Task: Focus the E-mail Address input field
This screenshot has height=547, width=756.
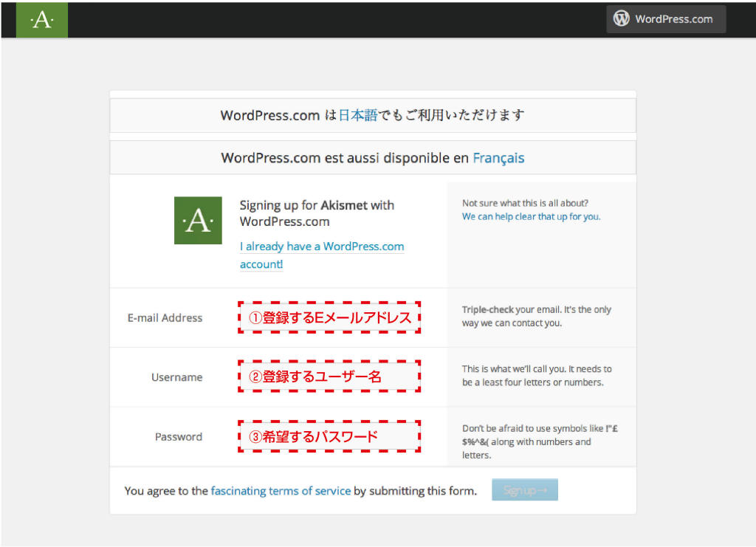Action: [x=329, y=317]
